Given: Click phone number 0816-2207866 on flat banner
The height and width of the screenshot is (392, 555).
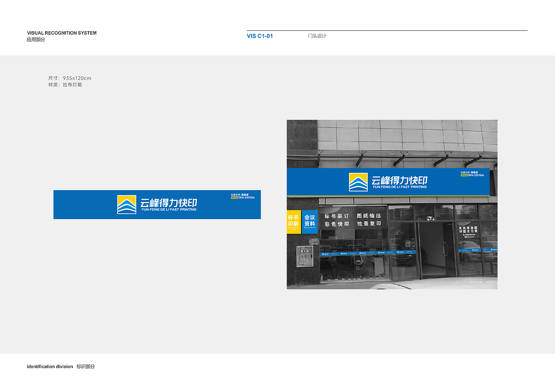Looking at the screenshot, I should 246,198.
